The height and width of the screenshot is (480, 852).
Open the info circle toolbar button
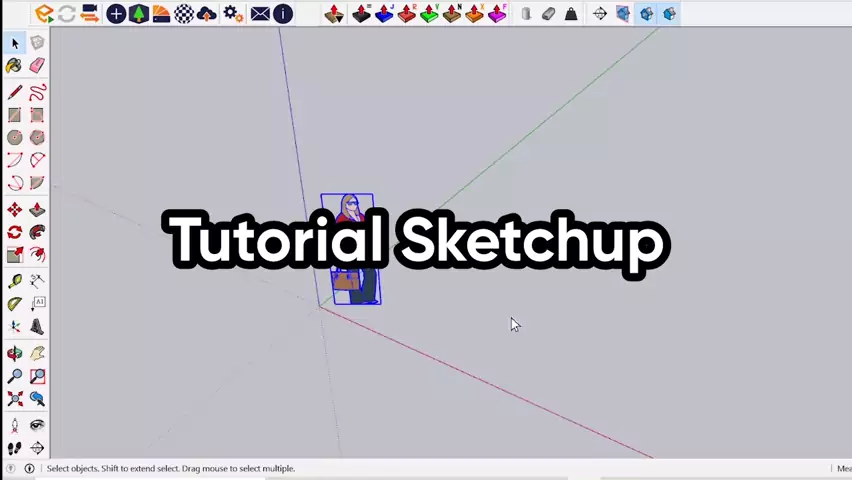point(283,14)
